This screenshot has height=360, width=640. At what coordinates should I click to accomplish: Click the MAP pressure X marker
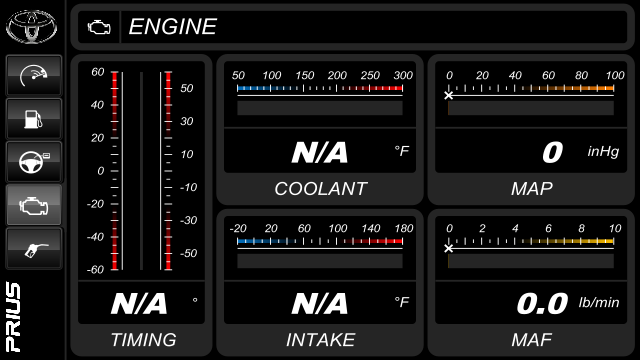coord(449,96)
